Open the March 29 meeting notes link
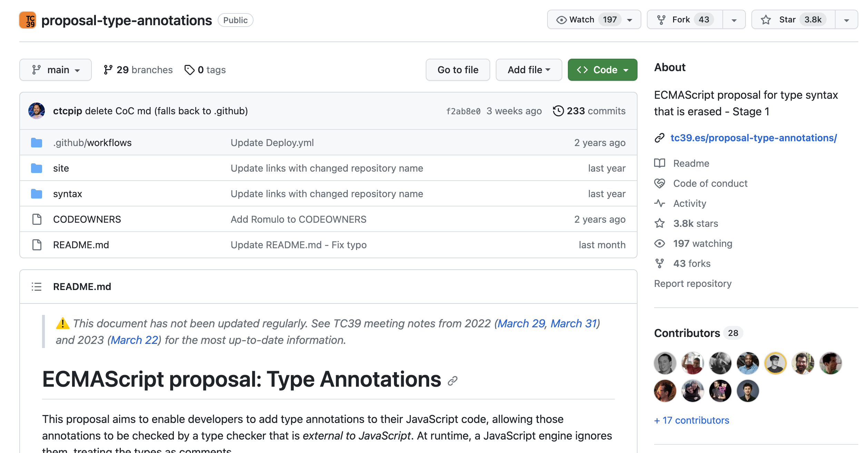Image resolution: width=868 pixels, height=453 pixels. (x=521, y=324)
